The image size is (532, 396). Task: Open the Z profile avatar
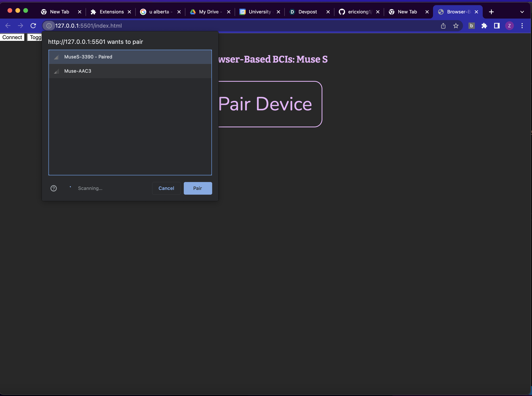point(509,26)
